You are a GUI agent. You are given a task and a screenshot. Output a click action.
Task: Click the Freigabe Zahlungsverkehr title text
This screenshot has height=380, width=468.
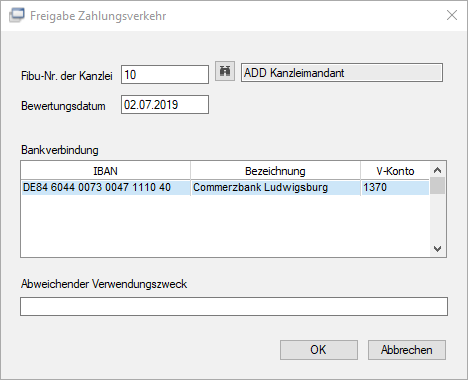pyautogui.click(x=98, y=16)
